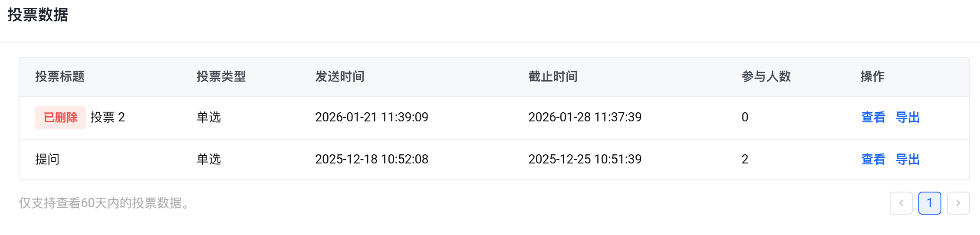Click the 投票数据 page heading
This screenshot has height=235, width=980.
pyautogui.click(x=38, y=15)
